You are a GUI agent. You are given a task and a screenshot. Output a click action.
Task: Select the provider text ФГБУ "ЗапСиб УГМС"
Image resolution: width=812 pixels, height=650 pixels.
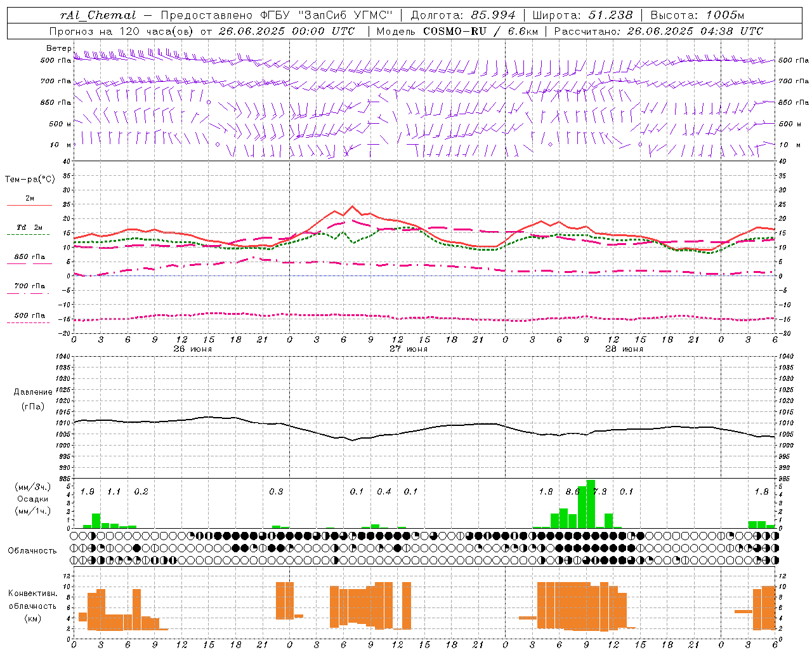(x=327, y=15)
